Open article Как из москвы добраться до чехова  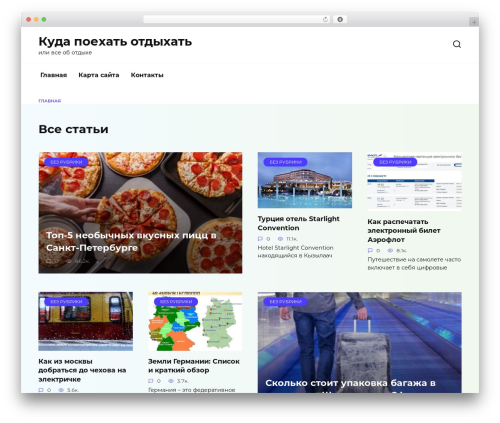[82, 370]
